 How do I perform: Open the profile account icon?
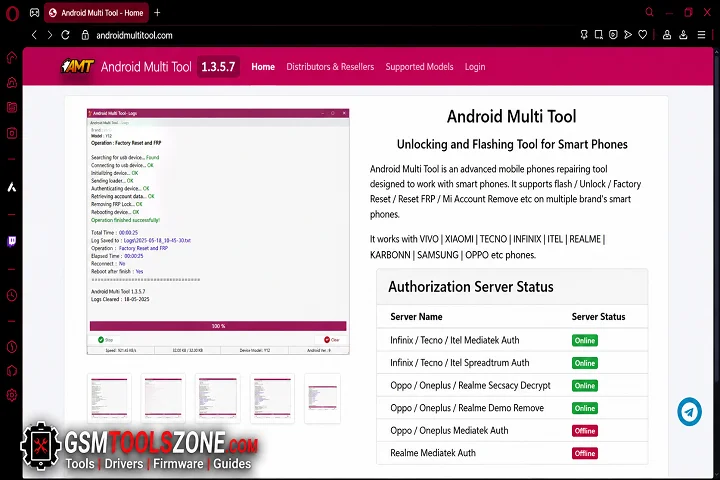(x=667, y=35)
